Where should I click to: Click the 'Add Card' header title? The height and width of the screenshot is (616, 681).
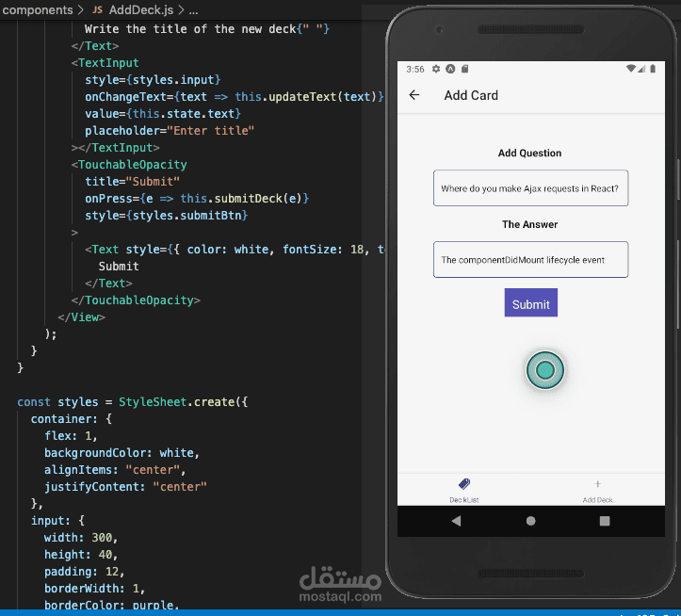click(471, 95)
